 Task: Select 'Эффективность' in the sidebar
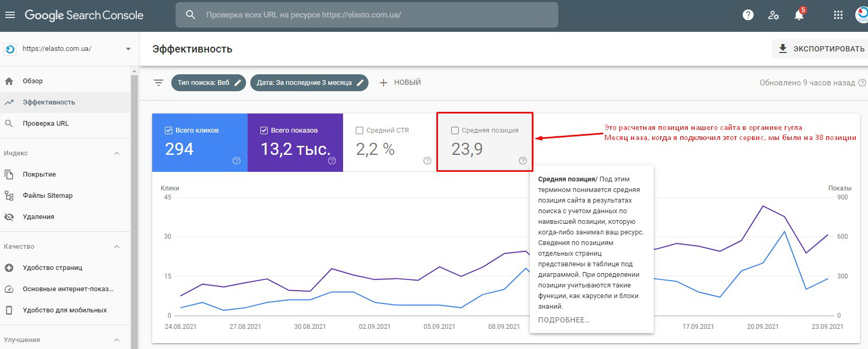pos(65,102)
